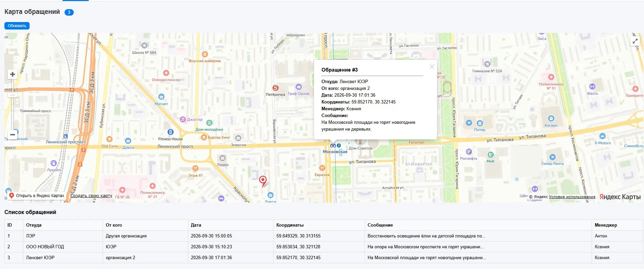Click the map zoom slider handle
The width and height of the screenshot is (644, 269).
[x=13, y=95]
